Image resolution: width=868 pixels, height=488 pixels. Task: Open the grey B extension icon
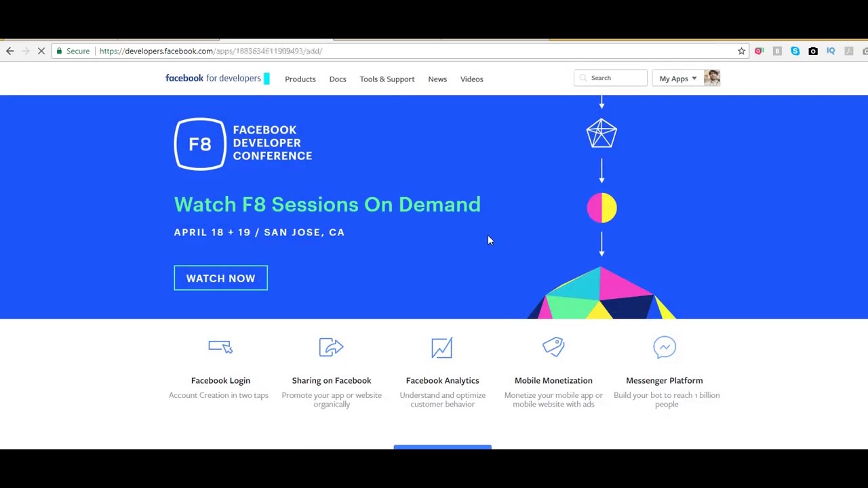pos(777,51)
